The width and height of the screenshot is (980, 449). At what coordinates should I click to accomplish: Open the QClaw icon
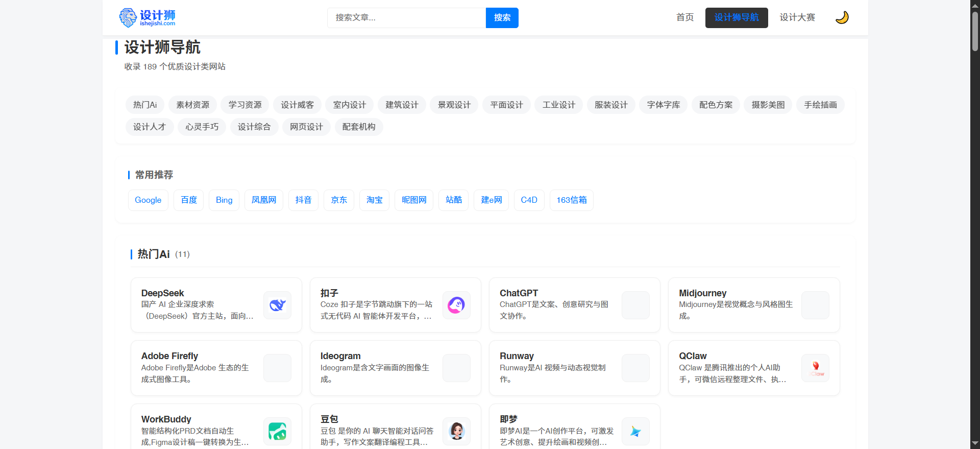tap(815, 368)
